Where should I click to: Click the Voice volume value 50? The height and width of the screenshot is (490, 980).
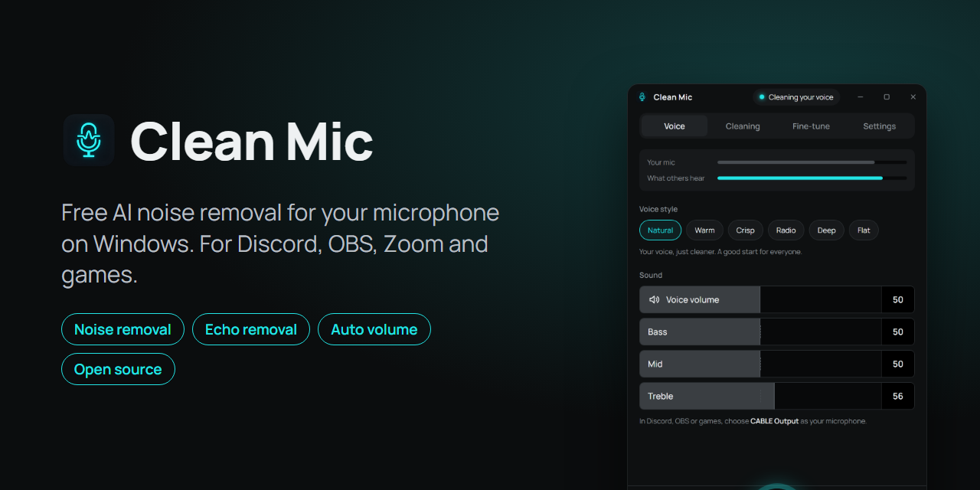tap(898, 299)
